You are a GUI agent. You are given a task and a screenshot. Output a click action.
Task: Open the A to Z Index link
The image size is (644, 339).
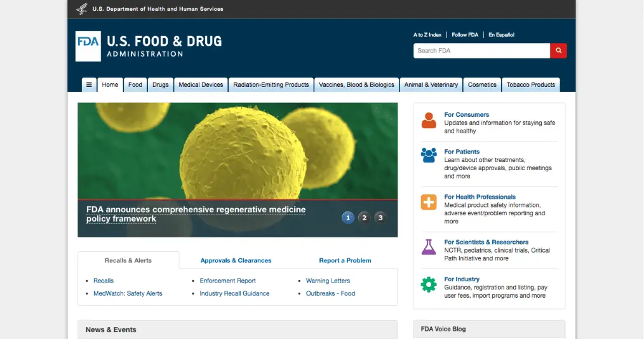point(427,35)
